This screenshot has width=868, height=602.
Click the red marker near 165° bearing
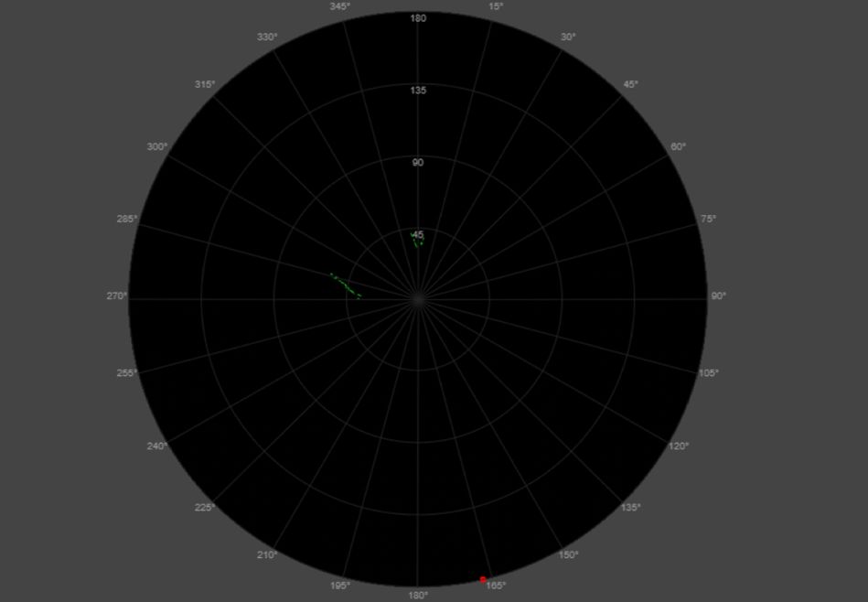(x=483, y=579)
